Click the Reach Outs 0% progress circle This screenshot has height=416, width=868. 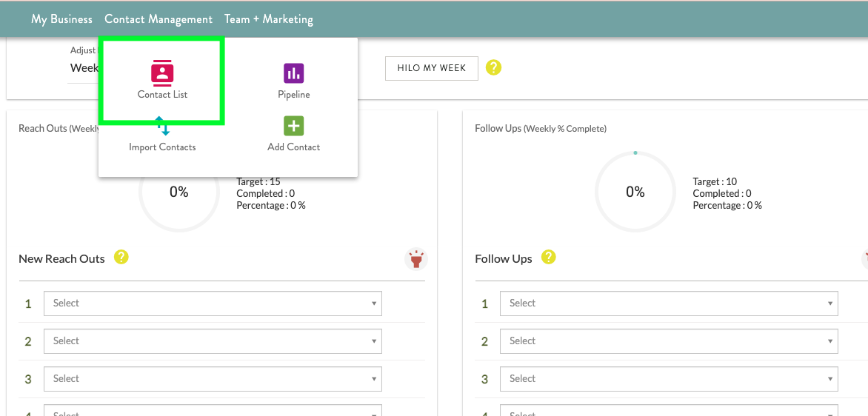[179, 192]
